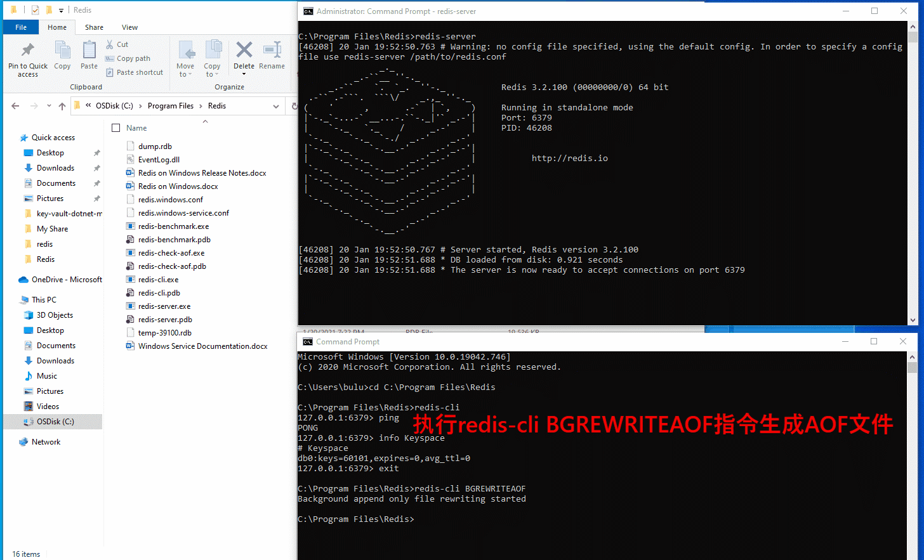Switch to the Home ribbon tab
Image resolution: width=924 pixels, height=560 pixels.
pyautogui.click(x=57, y=27)
